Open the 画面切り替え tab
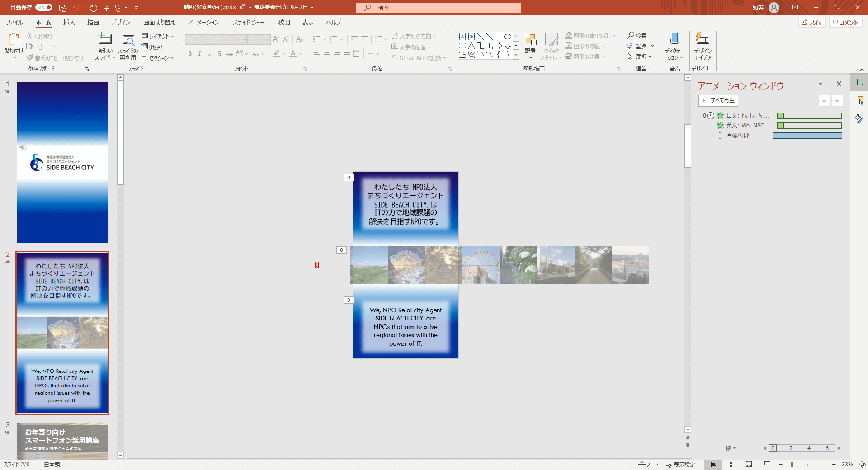Image resolution: width=868 pixels, height=470 pixels. click(x=159, y=22)
